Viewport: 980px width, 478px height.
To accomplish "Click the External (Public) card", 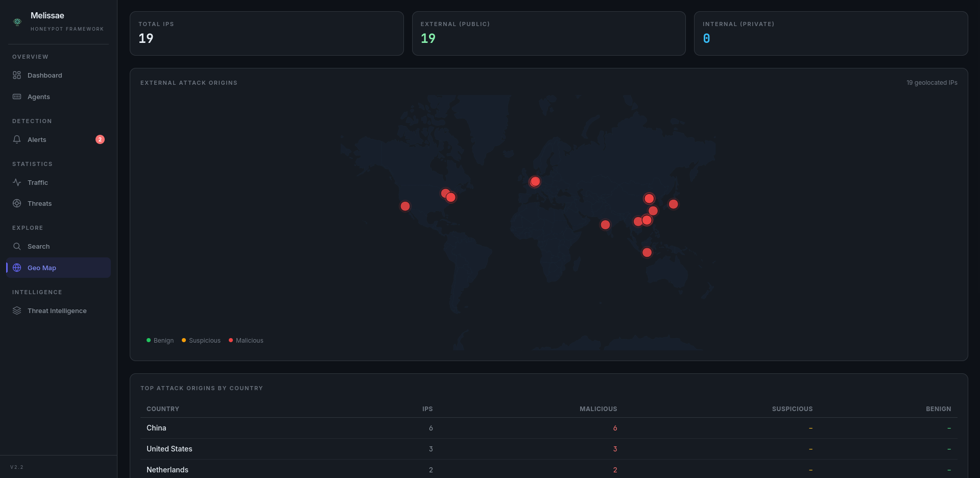I will click(x=548, y=33).
